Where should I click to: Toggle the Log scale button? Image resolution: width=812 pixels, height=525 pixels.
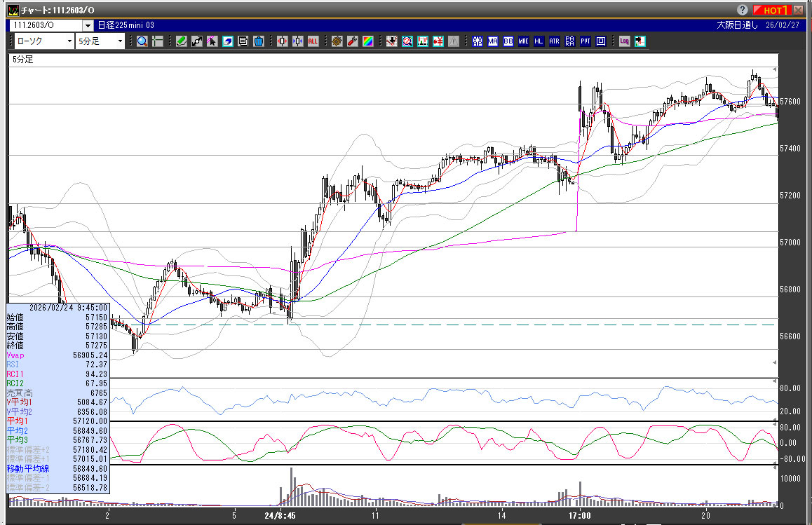coord(624,41)
